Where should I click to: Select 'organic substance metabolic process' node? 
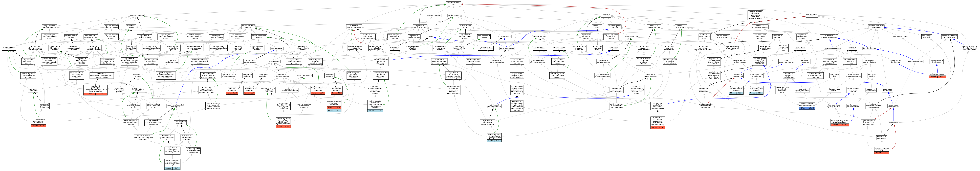tap(111, 27)
